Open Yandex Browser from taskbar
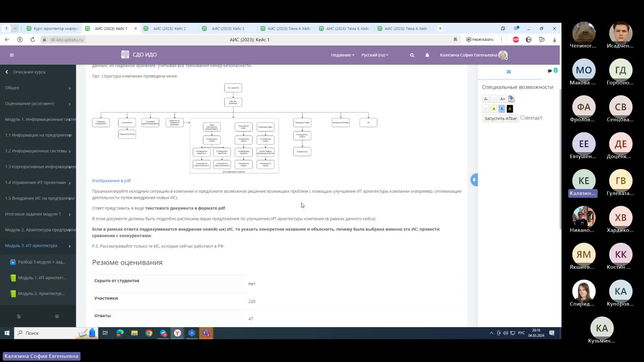 (x=177, y=333)
